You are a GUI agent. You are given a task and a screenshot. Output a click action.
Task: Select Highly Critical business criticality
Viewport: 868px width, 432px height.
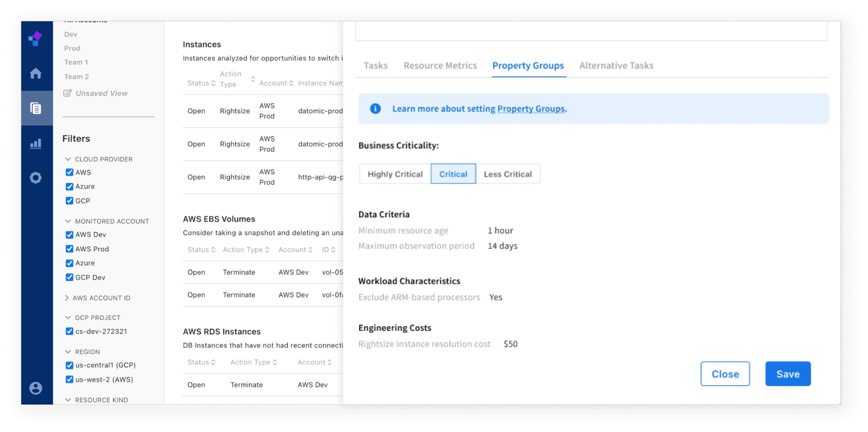[395, 174]
